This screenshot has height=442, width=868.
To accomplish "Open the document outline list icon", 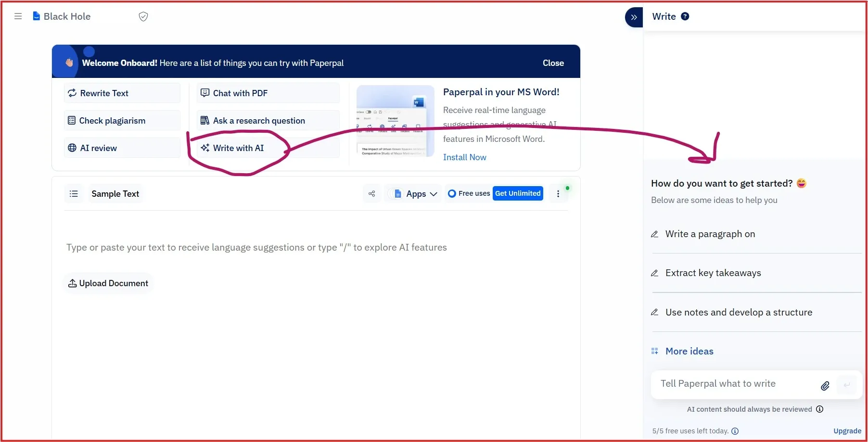I will [x=74, y=194].
